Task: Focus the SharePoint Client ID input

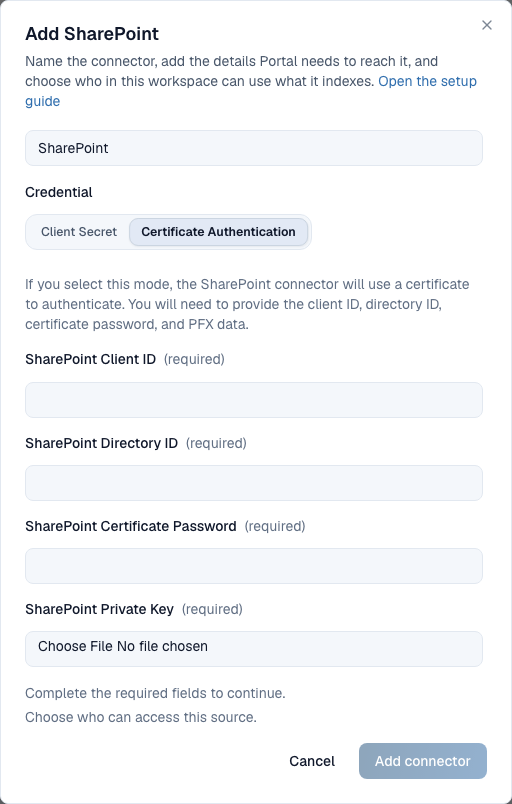Action: tap(254, 400)
